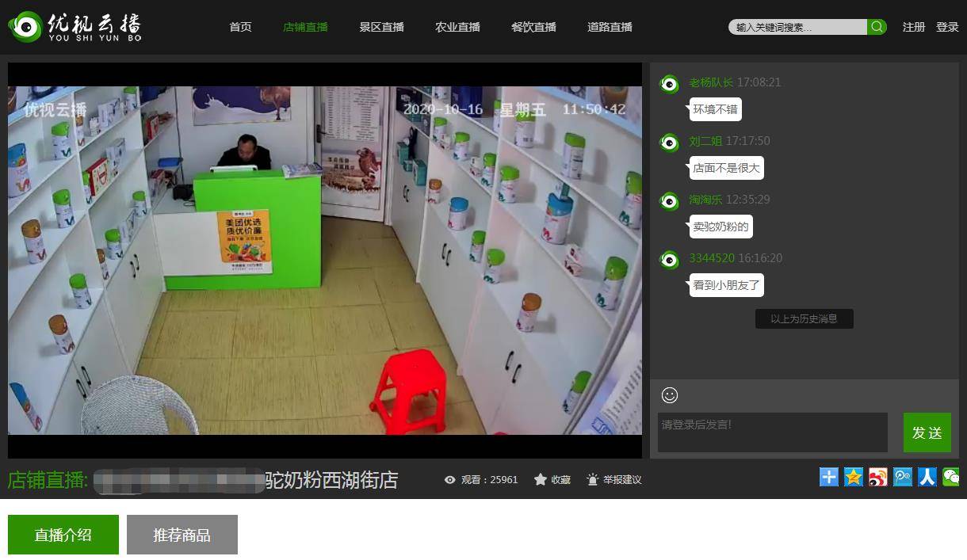Share to WeChat via green icon
Viewport: 967px width, 560px height.
click(951, 477)
